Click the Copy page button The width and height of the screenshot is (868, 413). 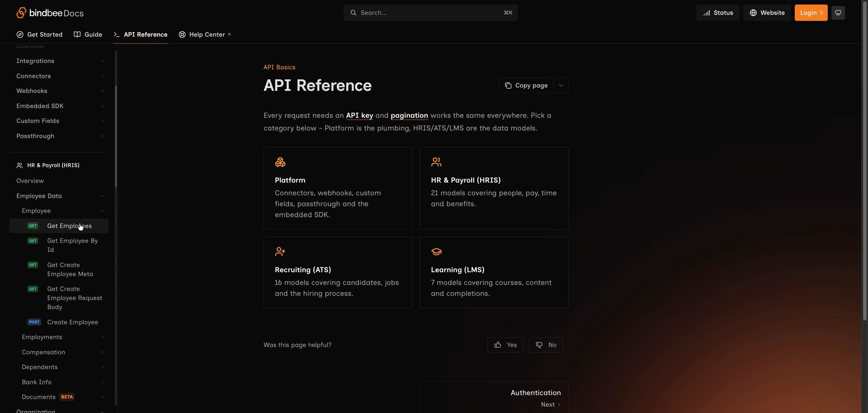526,86
